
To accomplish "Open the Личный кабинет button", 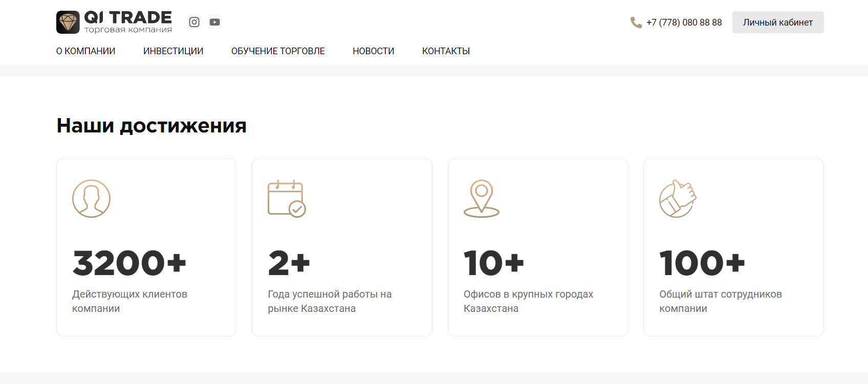I will (x=778, y=22).
